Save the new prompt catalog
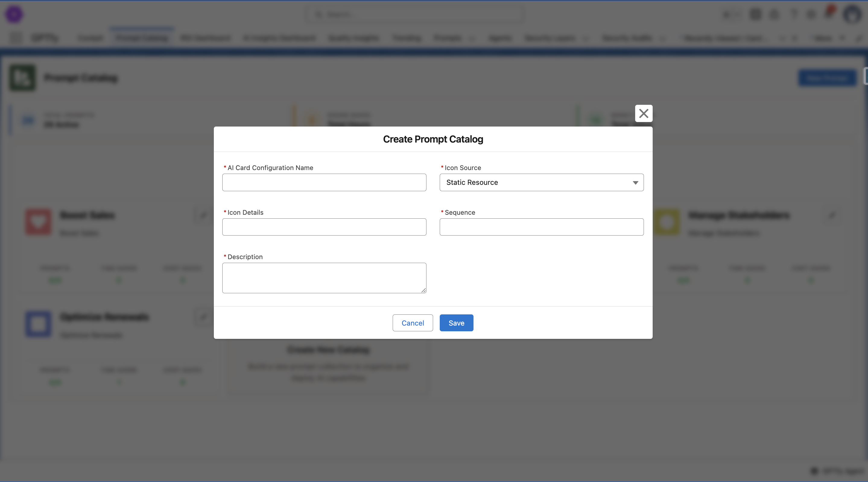 click(456, 323)
